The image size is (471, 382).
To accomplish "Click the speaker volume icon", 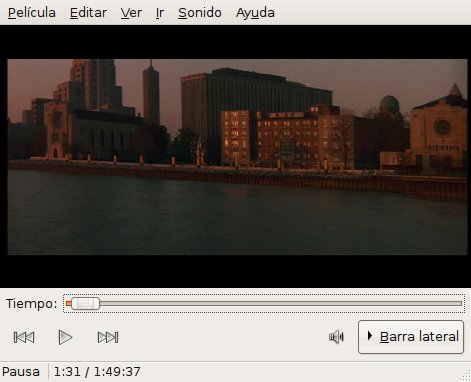I will click(x=336, y=337).
